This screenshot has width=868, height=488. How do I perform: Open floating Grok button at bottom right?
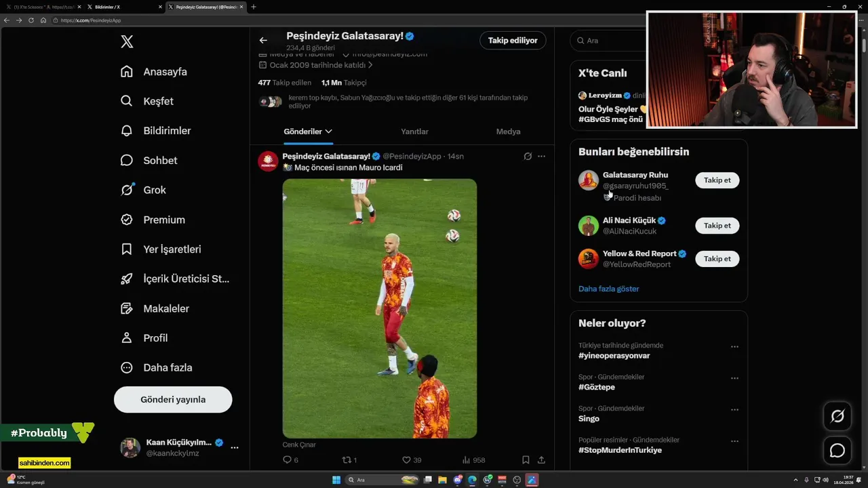[x=837, y=416]
